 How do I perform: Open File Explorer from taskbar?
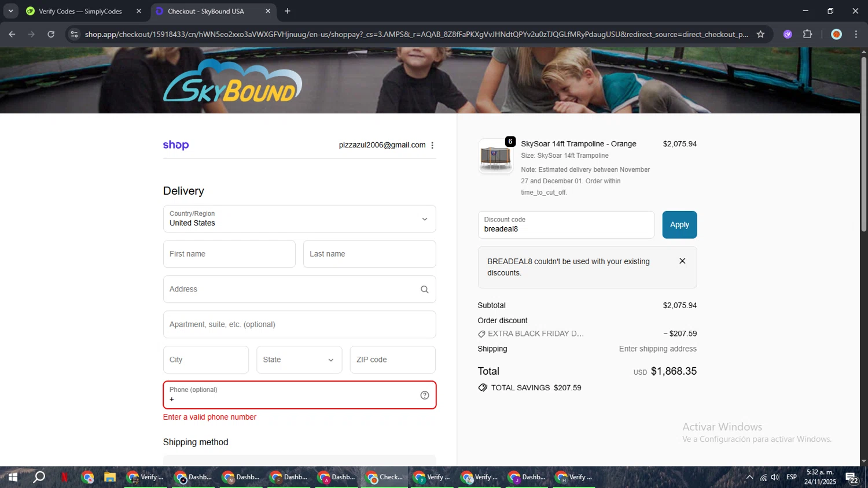point(110,478)
